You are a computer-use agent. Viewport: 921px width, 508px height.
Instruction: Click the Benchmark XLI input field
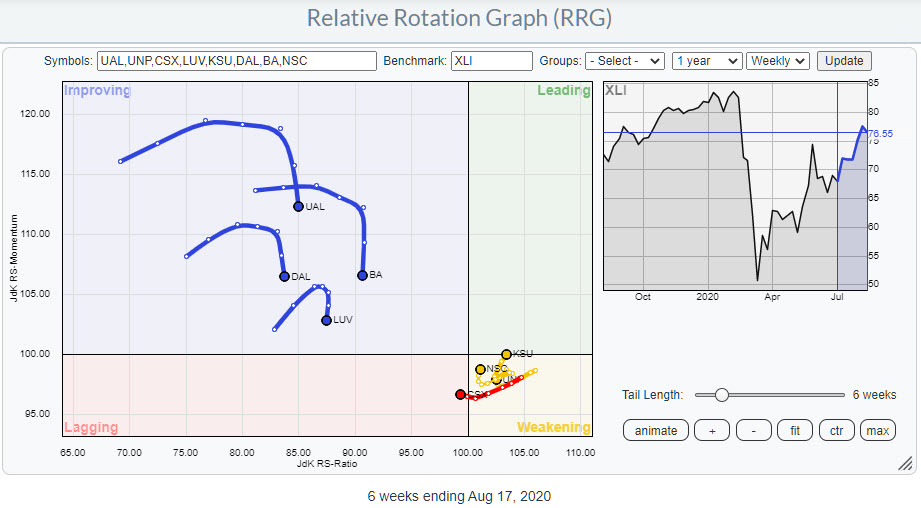(491, 61)
